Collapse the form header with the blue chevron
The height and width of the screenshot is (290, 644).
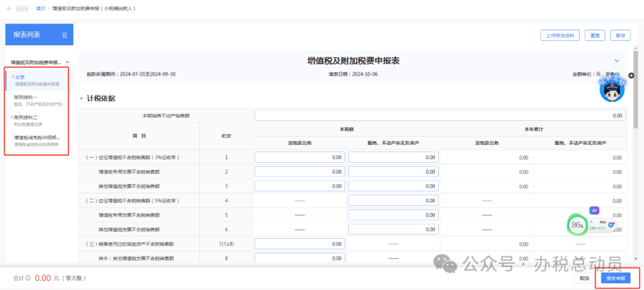pos(616,61)
